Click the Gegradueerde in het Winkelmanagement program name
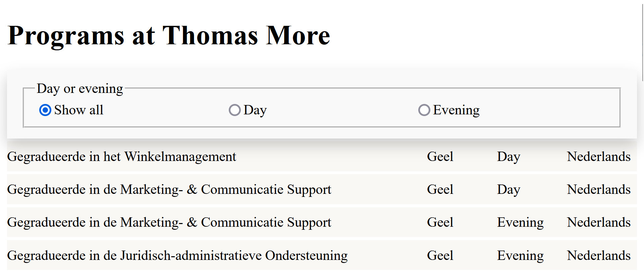 tap(121, 157)
